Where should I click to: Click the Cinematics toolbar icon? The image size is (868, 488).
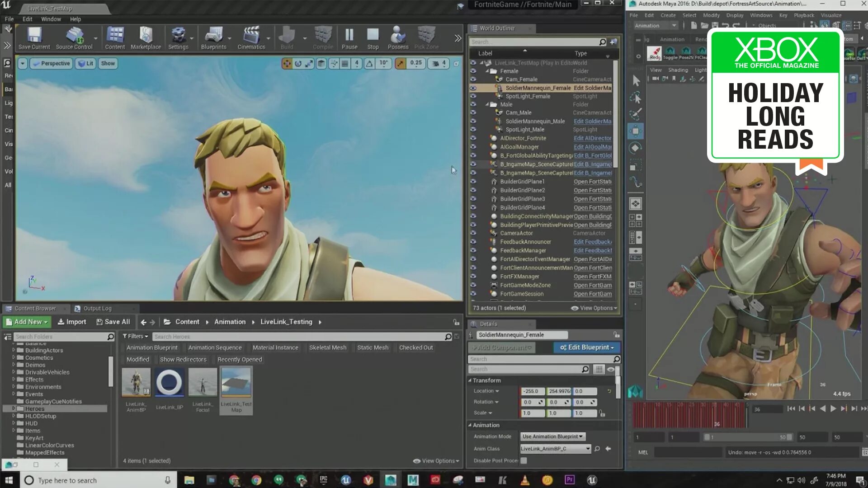pos(250,37)
